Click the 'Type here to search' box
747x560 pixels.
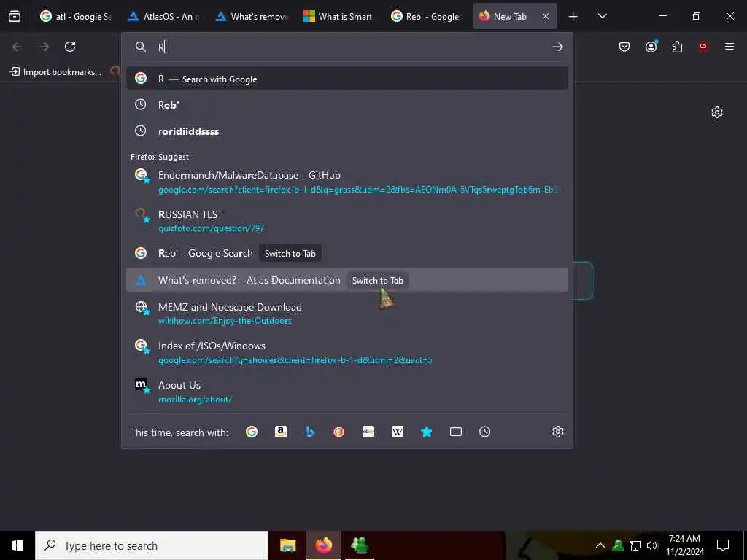point(152,545)
